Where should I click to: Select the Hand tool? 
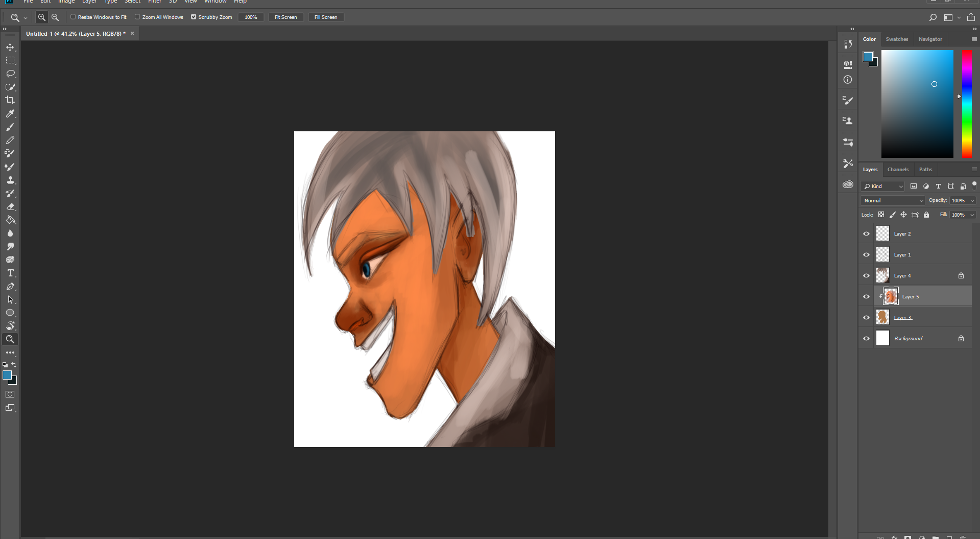[x=10, y=326]
